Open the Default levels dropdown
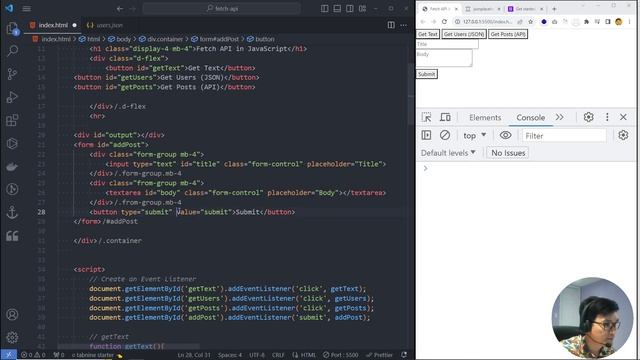The height and width of the screenshot is (360, 640). pyautogui.click(x=448, y=153)
